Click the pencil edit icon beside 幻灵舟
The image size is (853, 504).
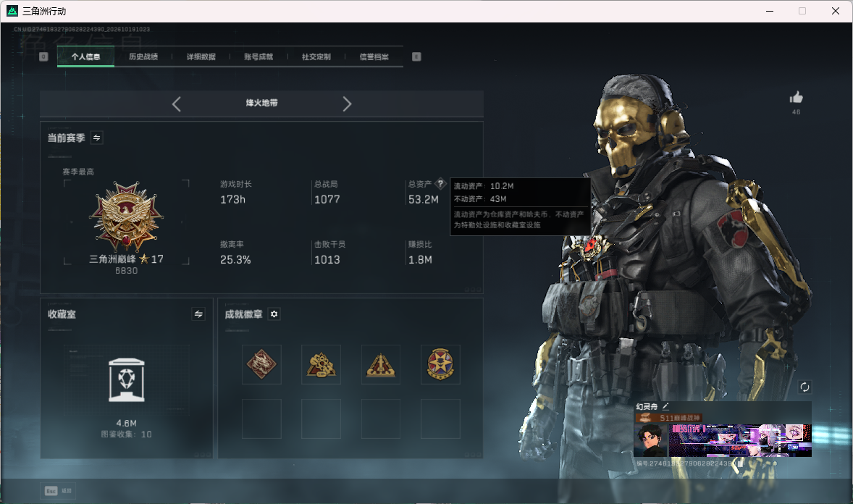(x=666, y=406)
